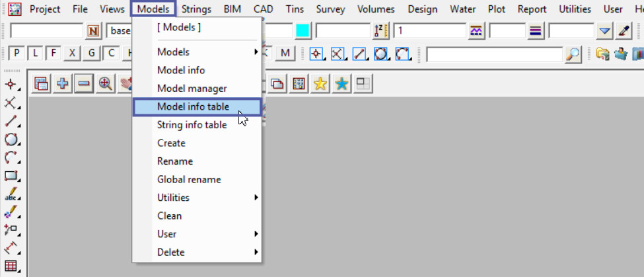Click the yellow star icon
The width and height of the screenshot is (644, 277).
pos(320,84)
